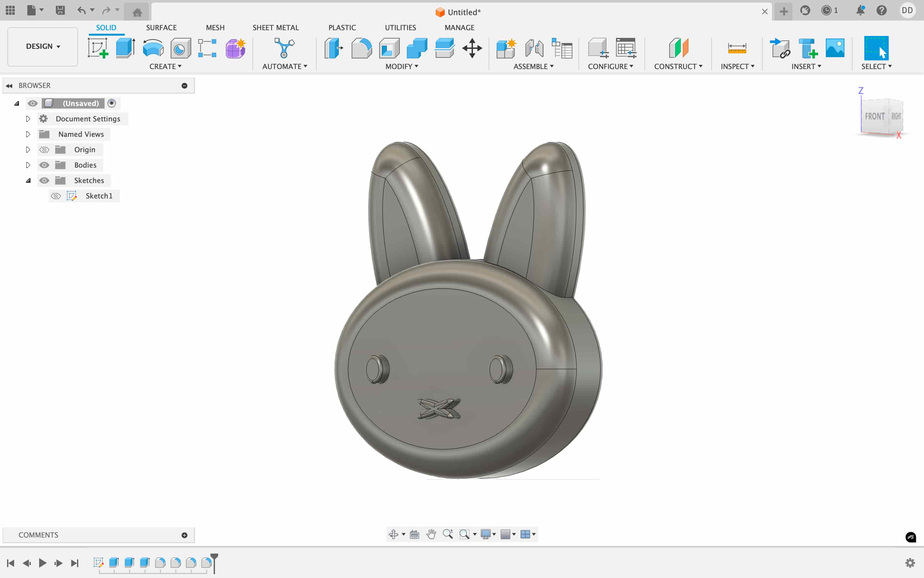924x578 pixels.
Task: Expand the COMMENTS panel
Action: click(x=184, y=535)
